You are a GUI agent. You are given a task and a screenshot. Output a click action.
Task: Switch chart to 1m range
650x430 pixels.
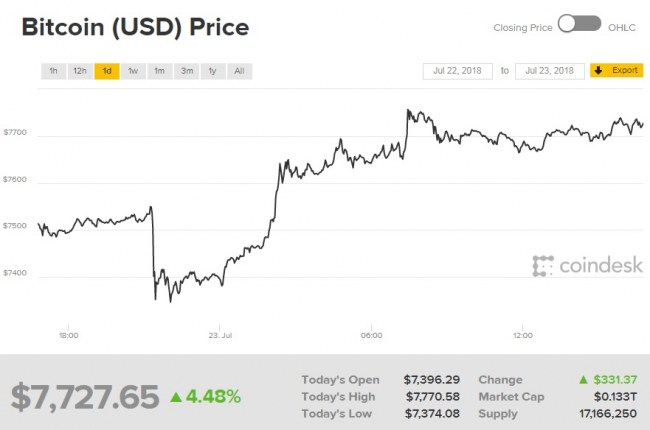tap(159, 71)
